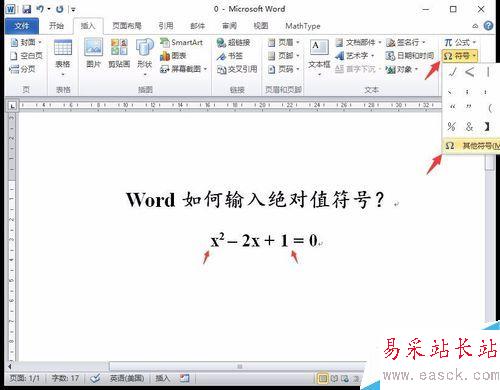Insert a 图表 chart
Image resolution: width=500 pixels, height=390 pixels.
click(173, 56)
